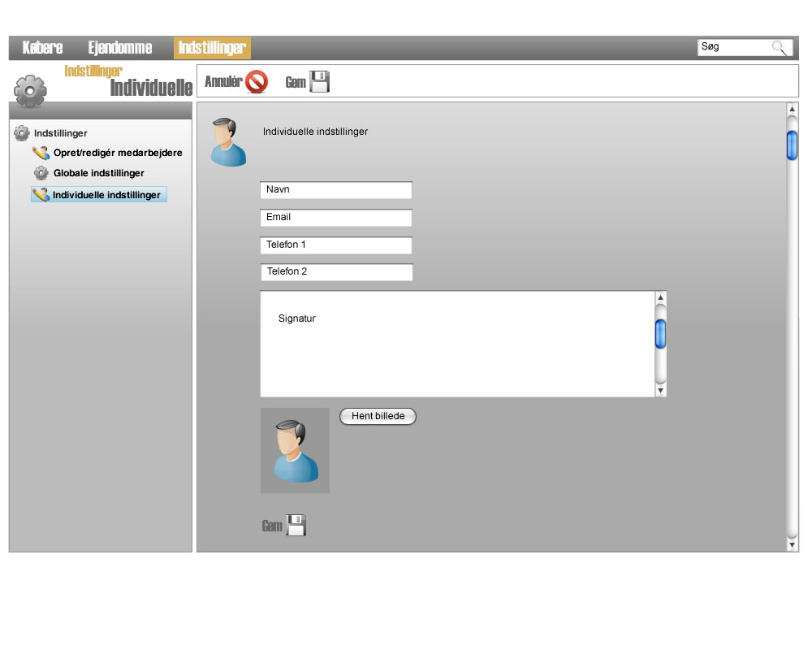The width and height of the screenshot is (812, 650).
Task: Click the red Annulér cancel icon
Action: 257,82
